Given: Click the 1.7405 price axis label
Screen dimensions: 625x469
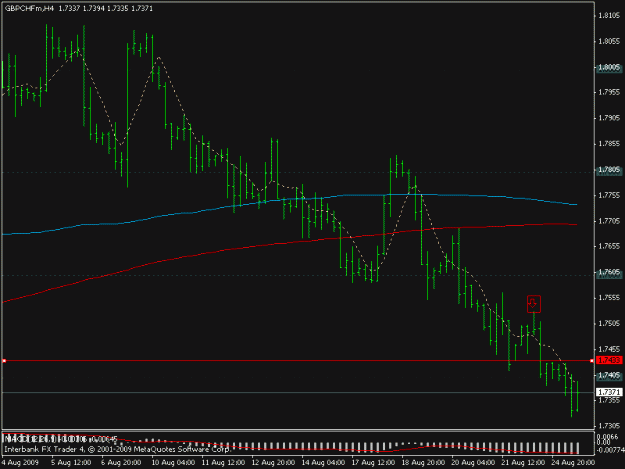Looking at the screenshot, I should (x=609, y=375).
